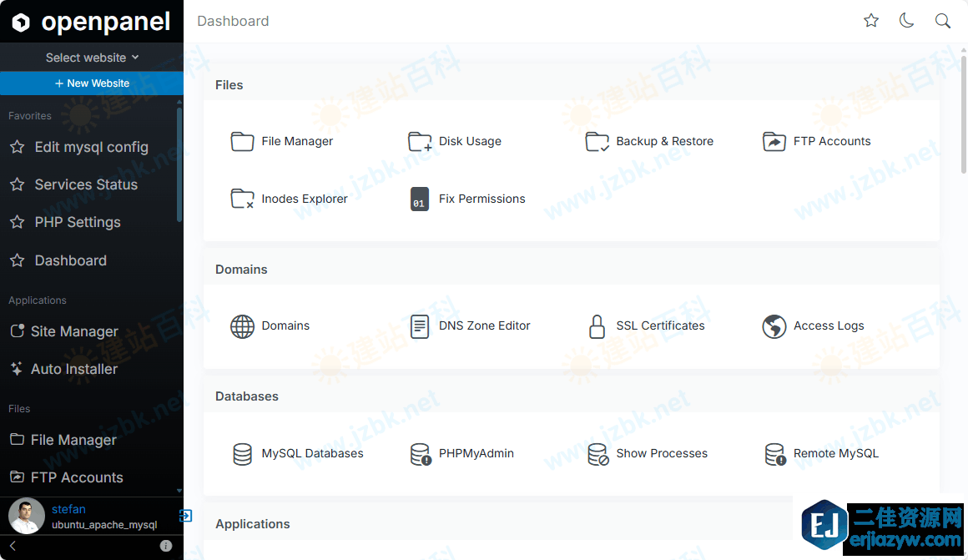This screenshot has width=968, height=560.
Task: Open the Inodes Explorer
Action: tap(304, 199)
